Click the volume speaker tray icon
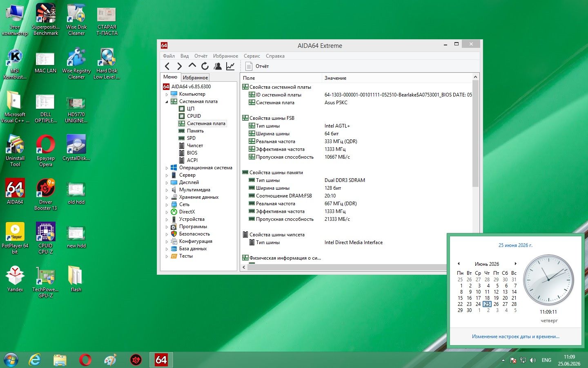Image resolution: width=588 pixels, height=368 pixels. pyautogui.click(x=532, y=360)
